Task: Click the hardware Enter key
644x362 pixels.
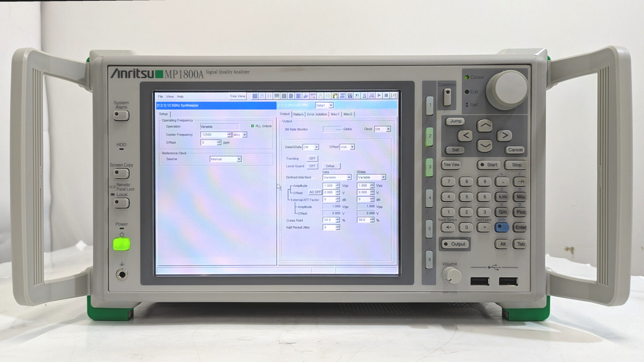Action: pyautogui.click(x=520, y=227)
